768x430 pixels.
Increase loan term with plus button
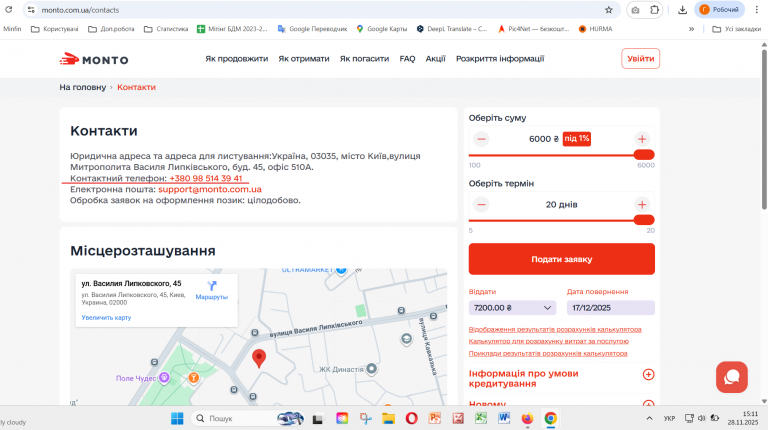(642, 204)
